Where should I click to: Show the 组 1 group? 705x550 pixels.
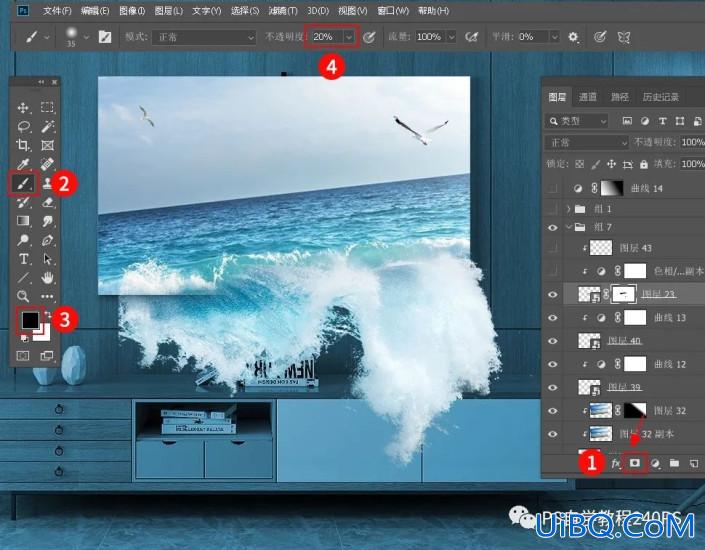(x=553, y=209)
